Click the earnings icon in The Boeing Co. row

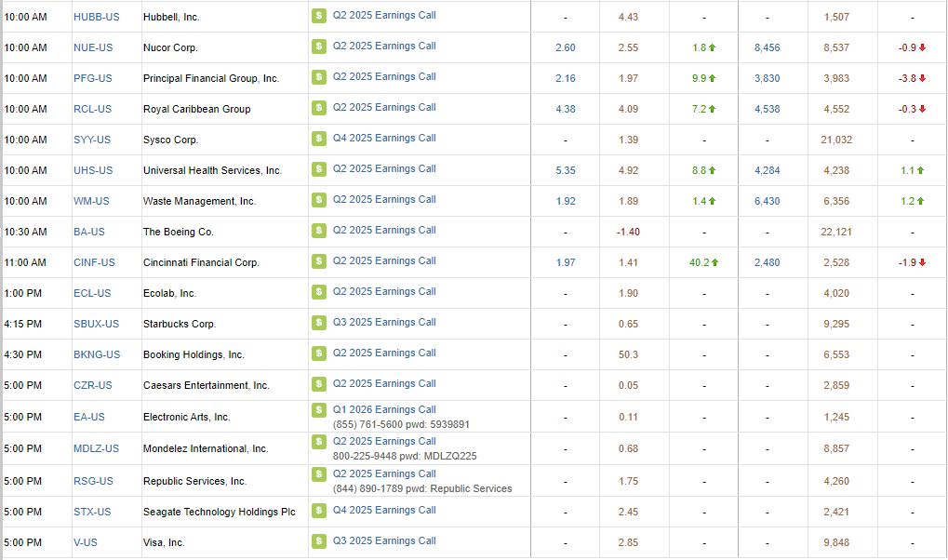click(x=318, y=231)
